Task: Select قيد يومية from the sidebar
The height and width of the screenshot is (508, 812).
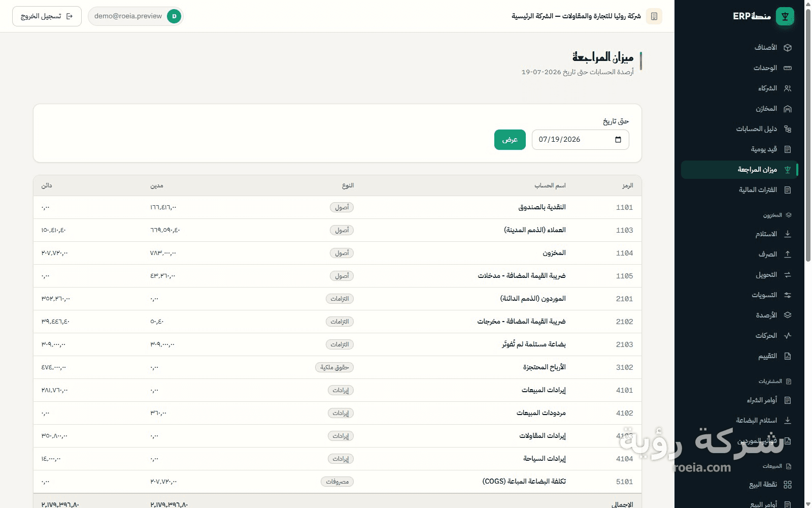Action: (739, 149)
